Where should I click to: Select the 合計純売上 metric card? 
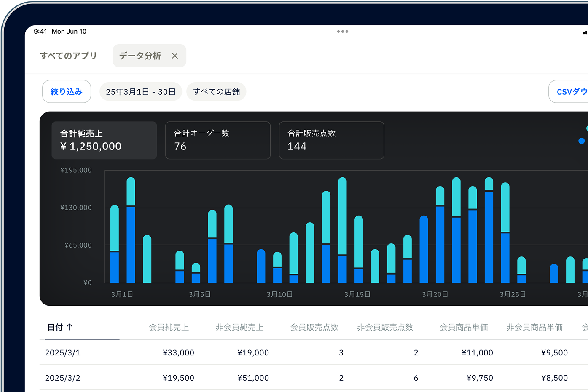coord(104,140)
